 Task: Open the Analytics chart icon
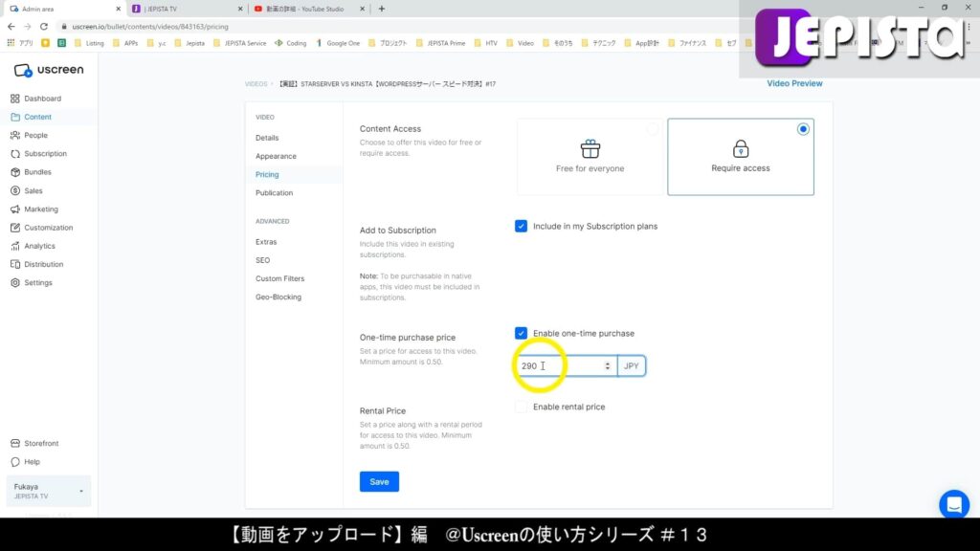tap(15, 246)
